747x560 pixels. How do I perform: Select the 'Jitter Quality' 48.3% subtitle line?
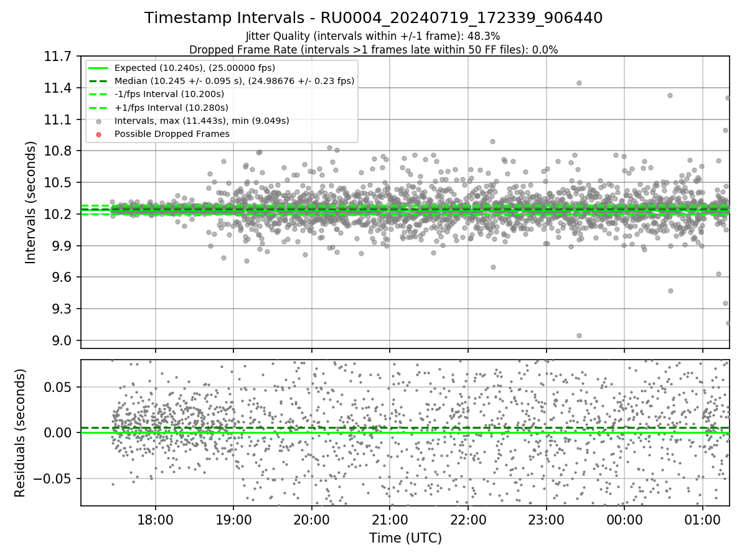[374, 36]
